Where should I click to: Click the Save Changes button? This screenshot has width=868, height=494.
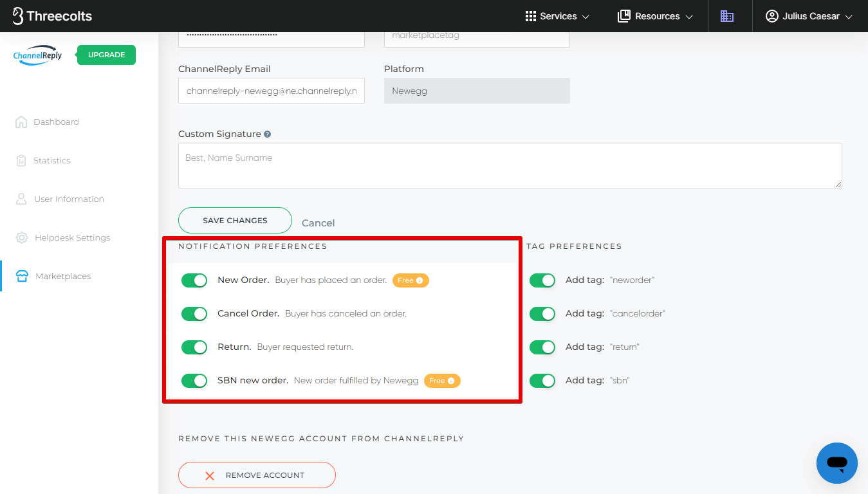(x=235, y=221)
